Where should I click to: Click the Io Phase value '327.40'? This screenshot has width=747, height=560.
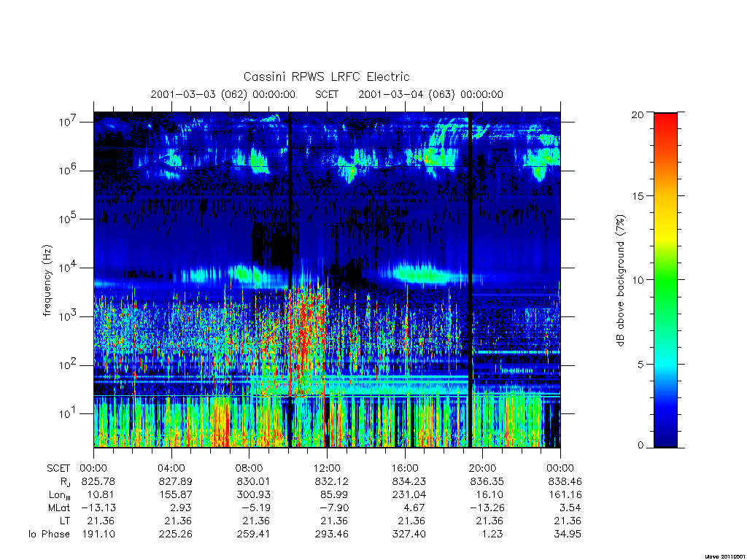409,534
